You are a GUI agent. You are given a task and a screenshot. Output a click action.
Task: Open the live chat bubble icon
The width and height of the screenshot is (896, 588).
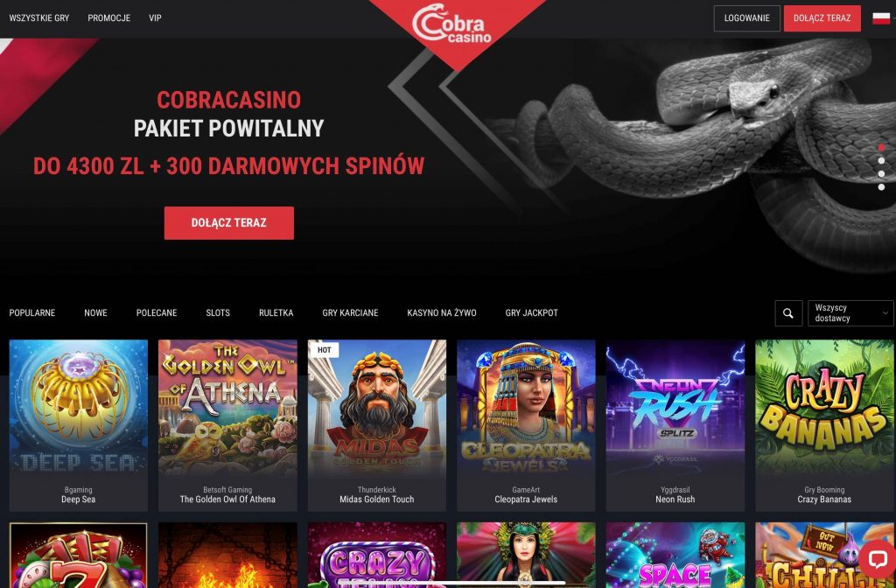877,558
